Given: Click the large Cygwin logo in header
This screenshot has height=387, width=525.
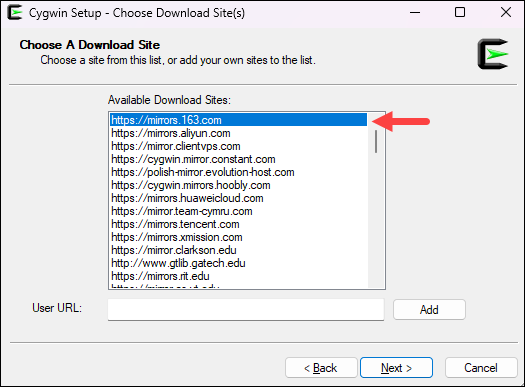Looking at the screenshot, I should point(493,54).
